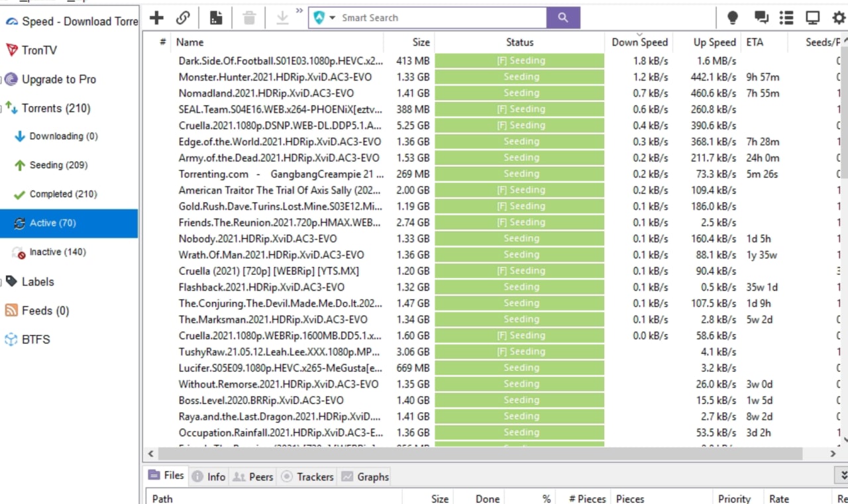Open Preferences gear icon
The height and width of the screenshot is (504, 848).
[839, 18]
